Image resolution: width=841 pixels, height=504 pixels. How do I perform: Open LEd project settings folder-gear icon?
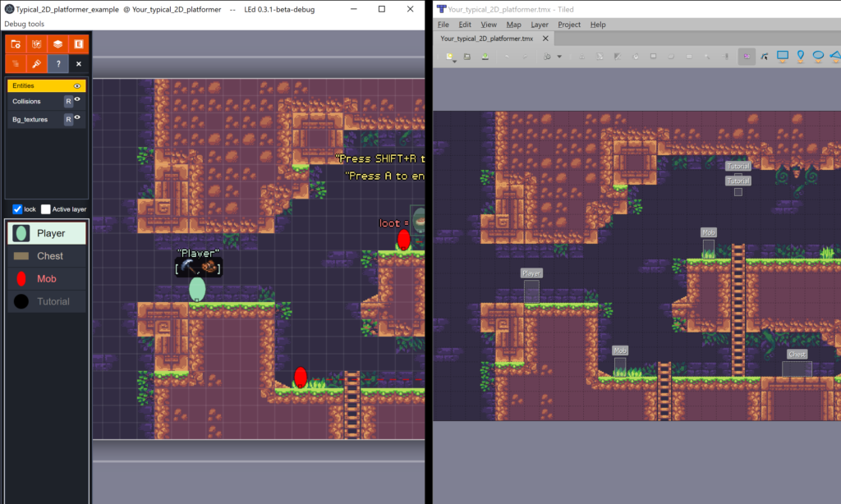click(16, 44)
